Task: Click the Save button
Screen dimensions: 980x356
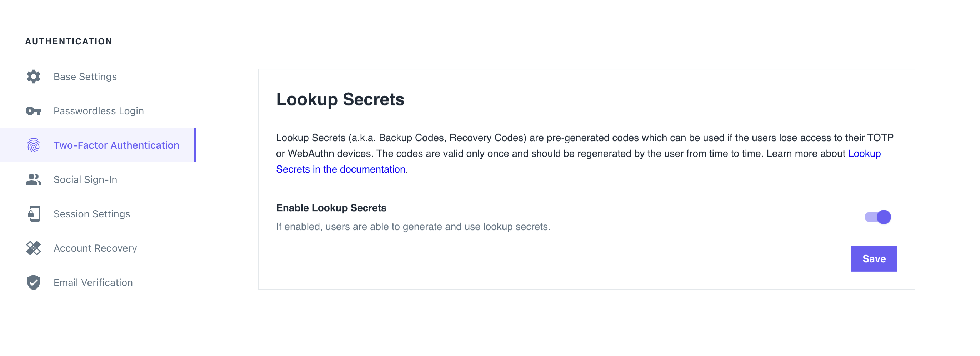Action: pyautogui.click(x=874, y=258)
